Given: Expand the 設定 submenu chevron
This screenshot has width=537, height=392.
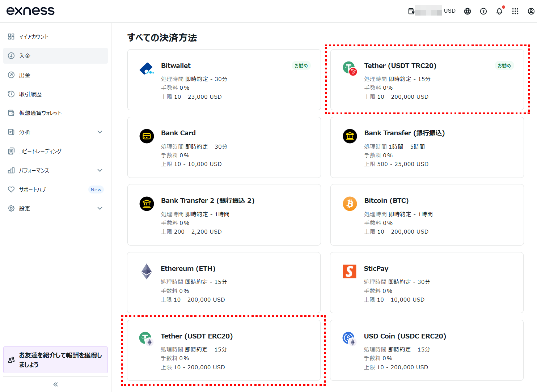Looking at the screenshot, I should click(x=100, y=208).
